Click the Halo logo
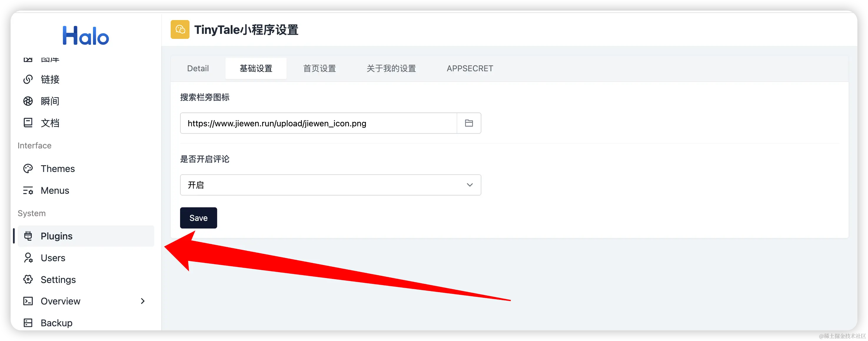 (86, 36)
